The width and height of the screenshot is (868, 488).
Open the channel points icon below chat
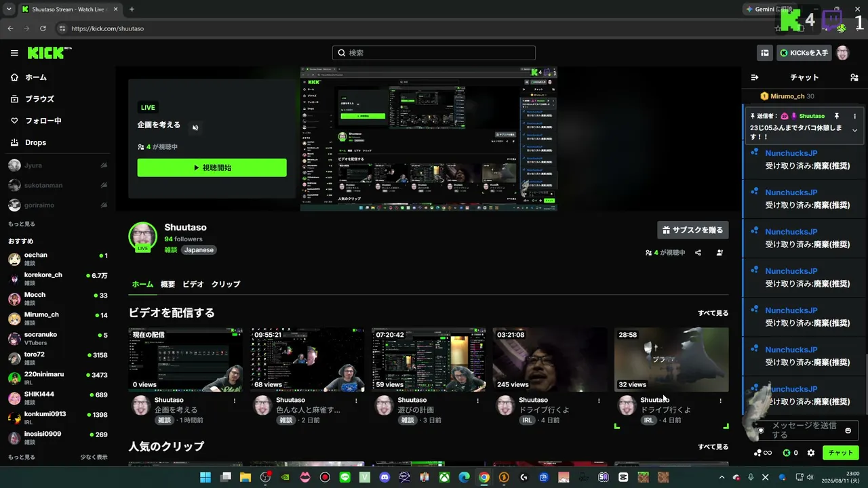coord(763,453)
